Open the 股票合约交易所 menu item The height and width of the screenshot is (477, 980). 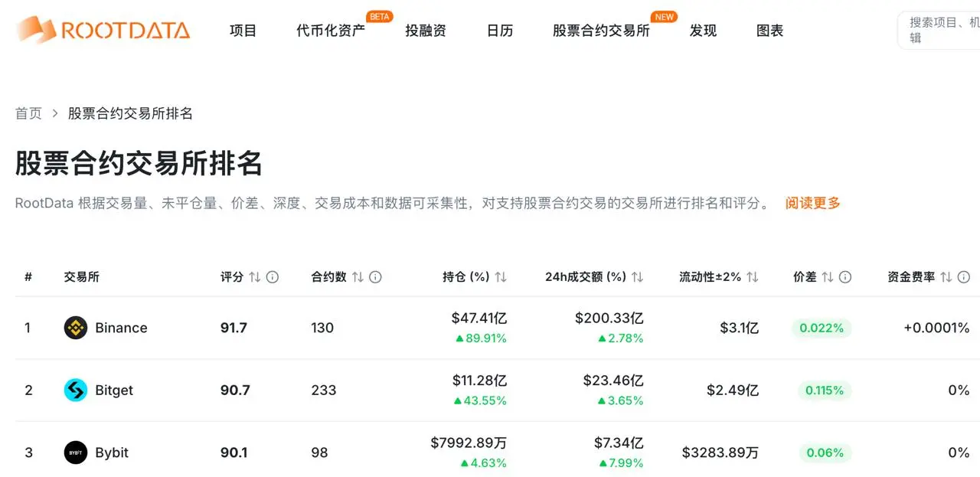click(x=601, y=31)
